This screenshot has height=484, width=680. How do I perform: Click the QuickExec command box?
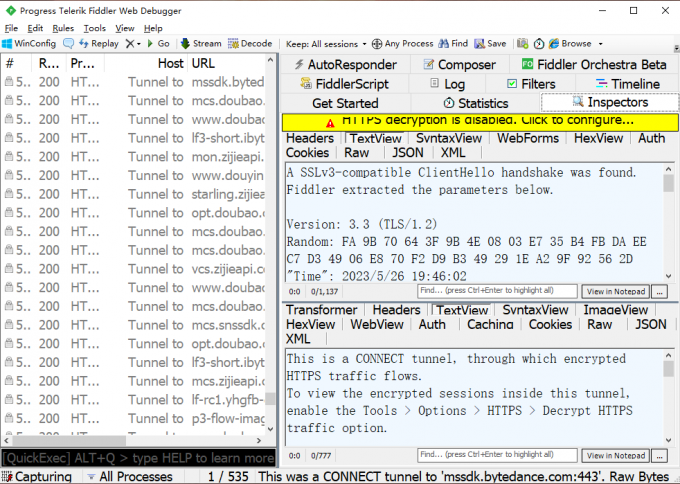pyautogui.click(x=138, y=458)
